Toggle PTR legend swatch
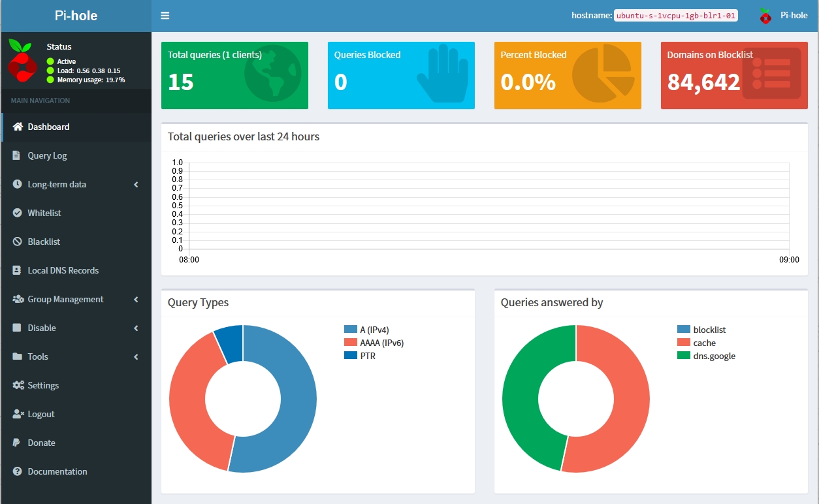This screenshot has height=504, width=819. tap(351, 356)
